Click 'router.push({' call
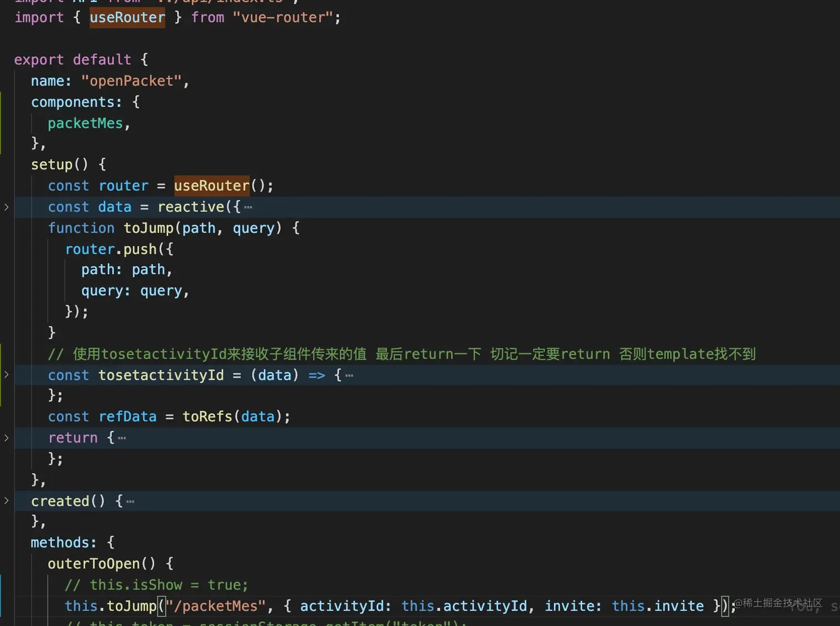 click(119, 249)
